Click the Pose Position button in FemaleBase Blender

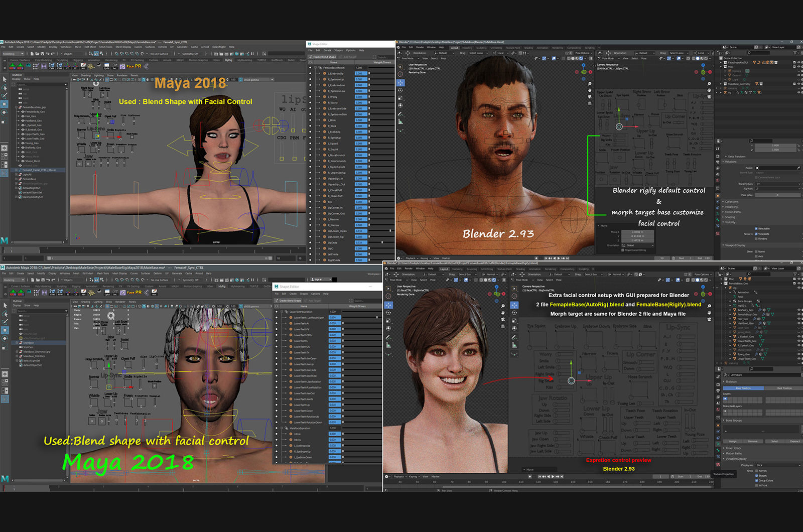coord(743,388)
